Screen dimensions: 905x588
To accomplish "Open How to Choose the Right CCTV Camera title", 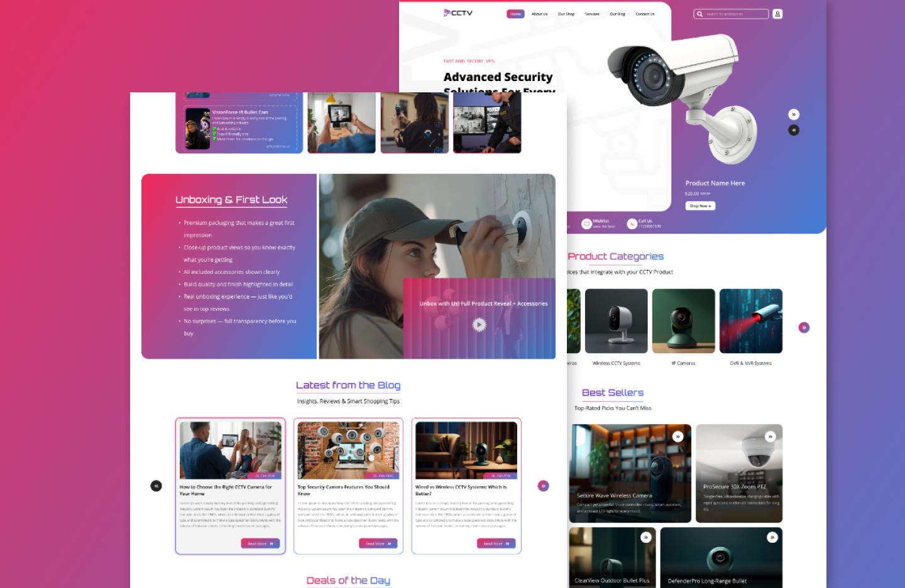I will [x=226, y=490].
